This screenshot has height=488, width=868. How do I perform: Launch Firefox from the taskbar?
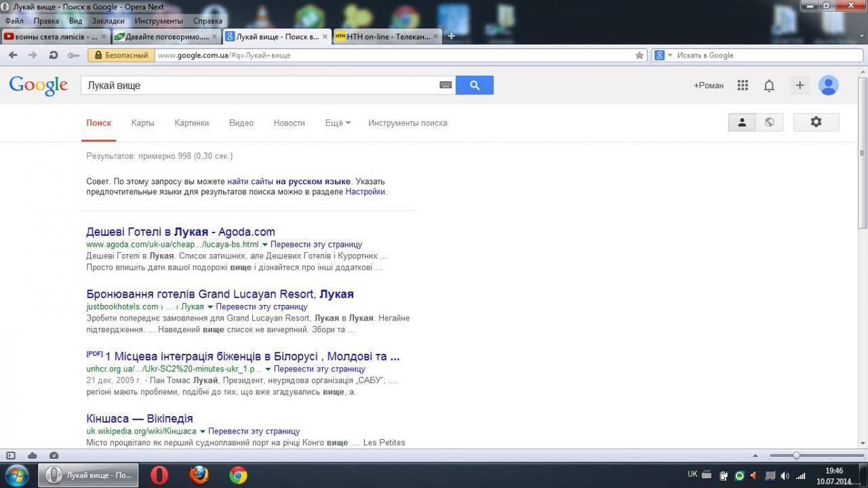point(199,475)
